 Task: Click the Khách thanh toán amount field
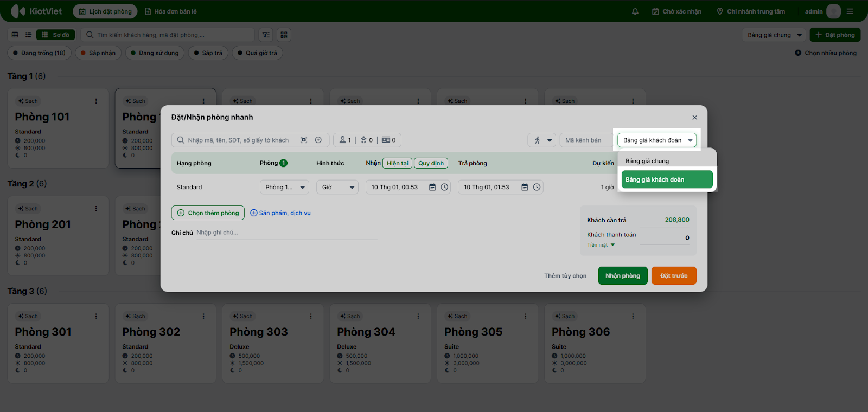[665, 238]
